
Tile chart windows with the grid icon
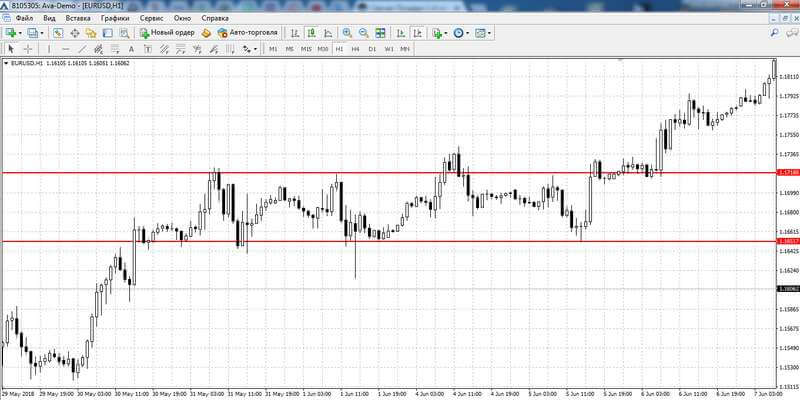[x=380, y=33]
